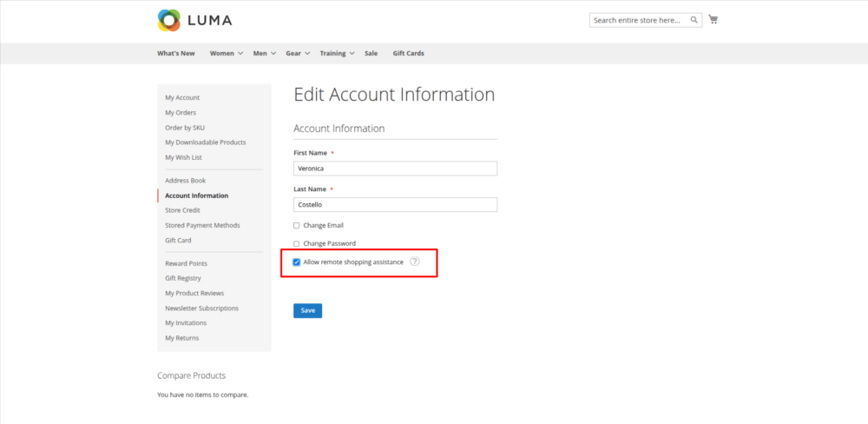Open My Orders sidebar link

181,112
